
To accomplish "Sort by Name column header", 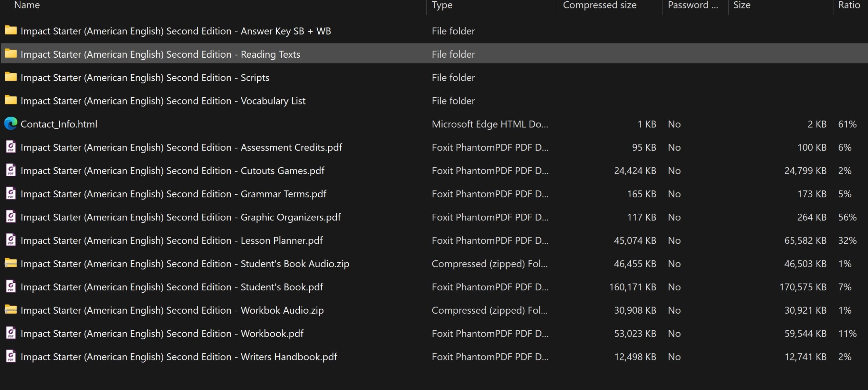I will pyautogui.click(x=27, y=5).
